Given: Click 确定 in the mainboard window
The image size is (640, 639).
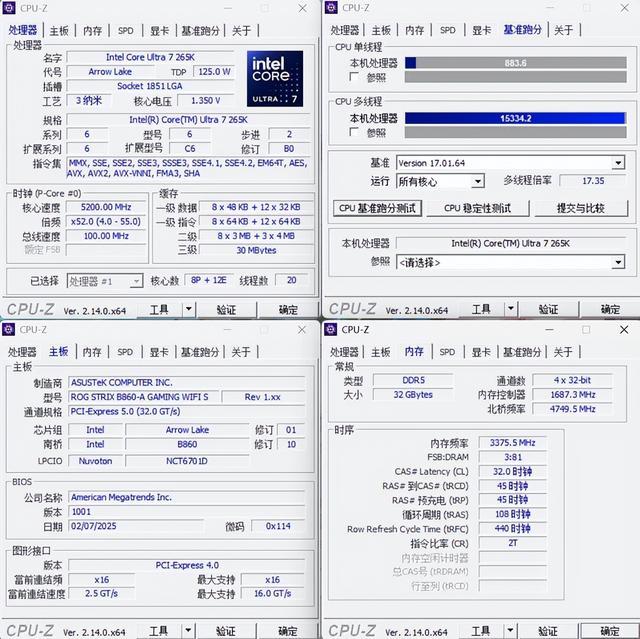Looking at the screenshot, I should click(287, 631).
